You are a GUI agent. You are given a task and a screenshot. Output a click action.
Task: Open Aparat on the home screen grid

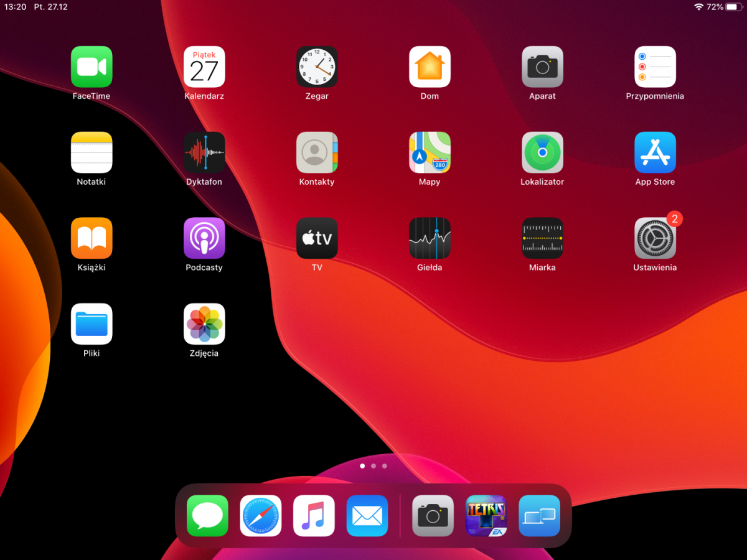[x=542, y=67]
